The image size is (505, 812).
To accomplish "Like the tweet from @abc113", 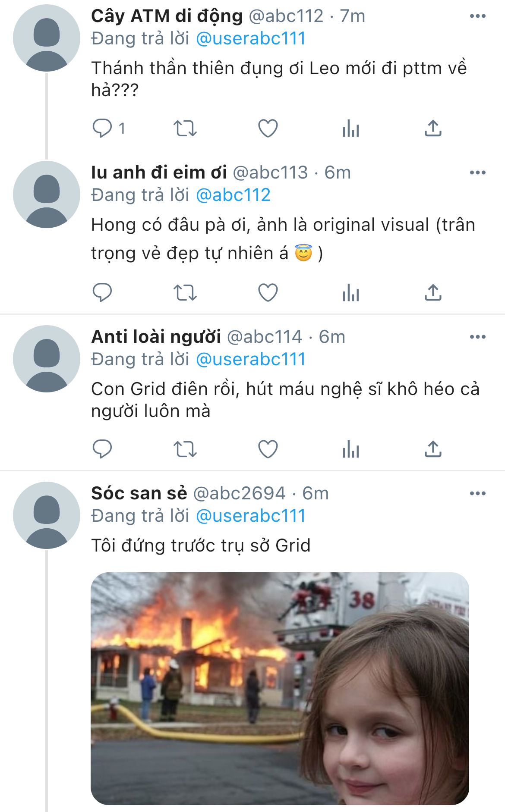I will pyautogui.click(x=268, y=293).
